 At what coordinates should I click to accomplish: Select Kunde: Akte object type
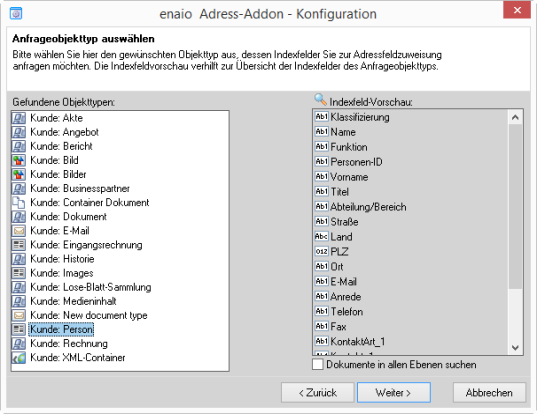click(x=57, y=118)
